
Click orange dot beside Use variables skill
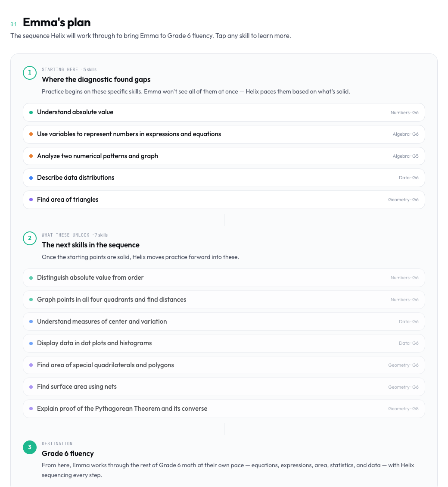click(x=31, y=134)
